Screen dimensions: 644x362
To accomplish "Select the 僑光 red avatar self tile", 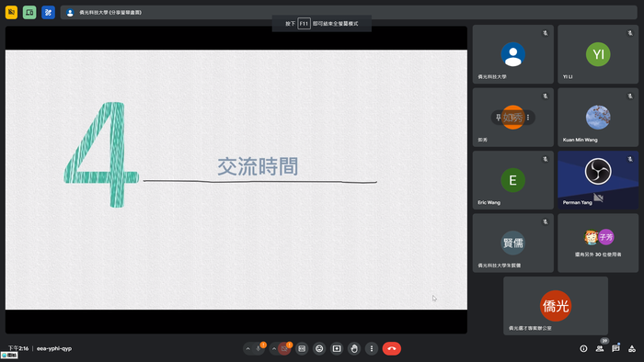I will (556, 306).
